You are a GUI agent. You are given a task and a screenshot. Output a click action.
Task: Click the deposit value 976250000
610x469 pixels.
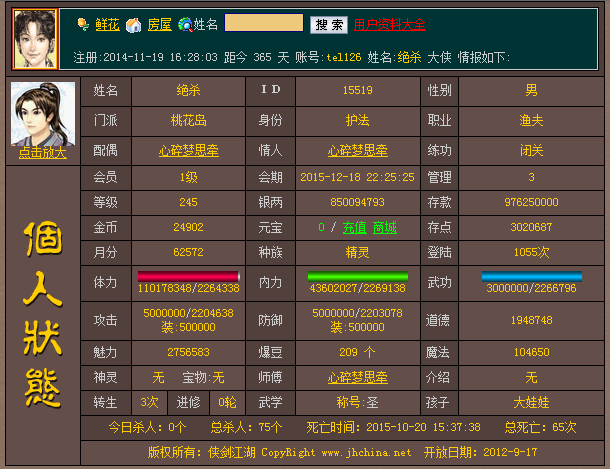(531, 202)
